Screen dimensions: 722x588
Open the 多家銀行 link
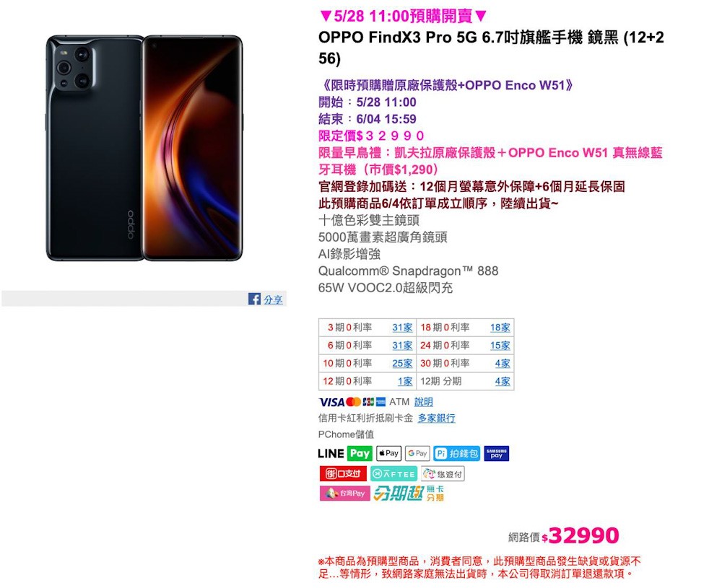point(437,418)
